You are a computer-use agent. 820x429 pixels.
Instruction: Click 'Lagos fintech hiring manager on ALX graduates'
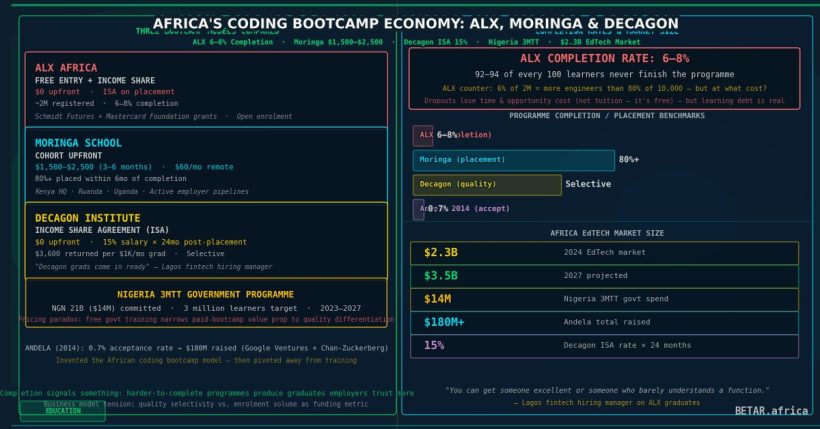[607, 403]
